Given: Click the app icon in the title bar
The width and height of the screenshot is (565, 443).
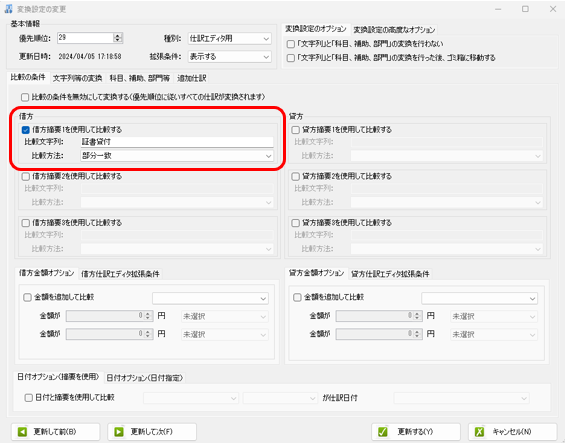Looking at the screenshot, I should coord(9,9).
